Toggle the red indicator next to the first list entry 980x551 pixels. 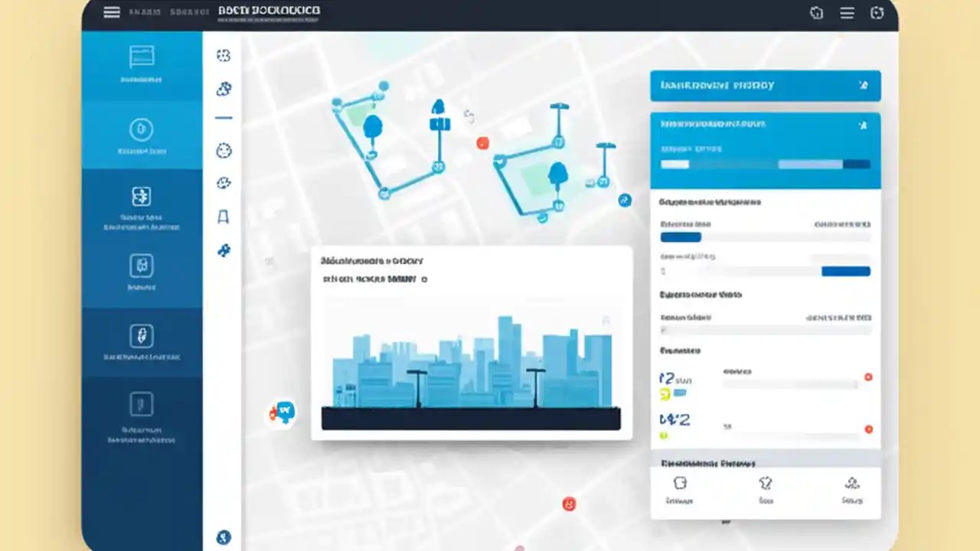868,377
